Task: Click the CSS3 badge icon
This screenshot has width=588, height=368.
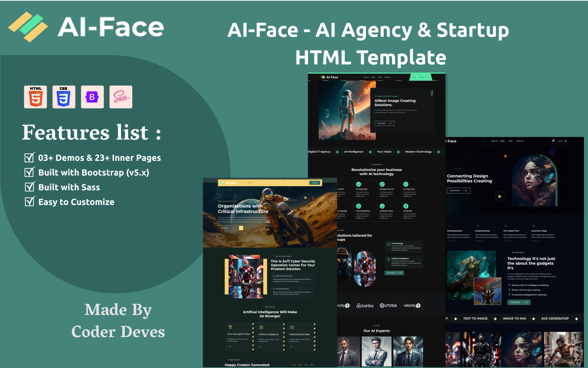Action: [x=64, y=97]
